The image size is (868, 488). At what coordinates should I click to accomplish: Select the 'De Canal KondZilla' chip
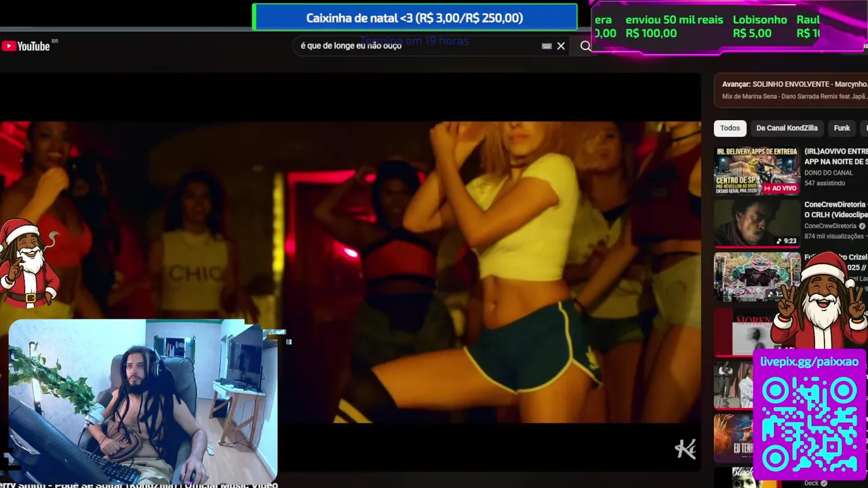(787, 128)
